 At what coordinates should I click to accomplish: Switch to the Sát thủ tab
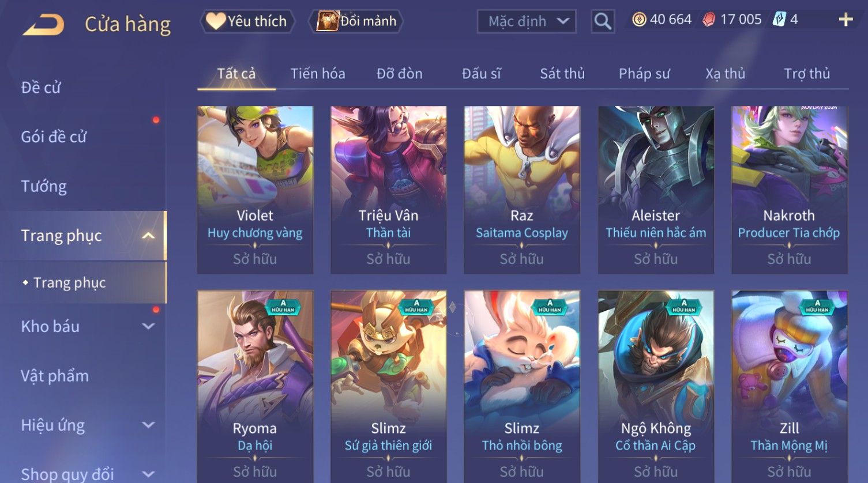pyautogui.click(x=562, y=74)
